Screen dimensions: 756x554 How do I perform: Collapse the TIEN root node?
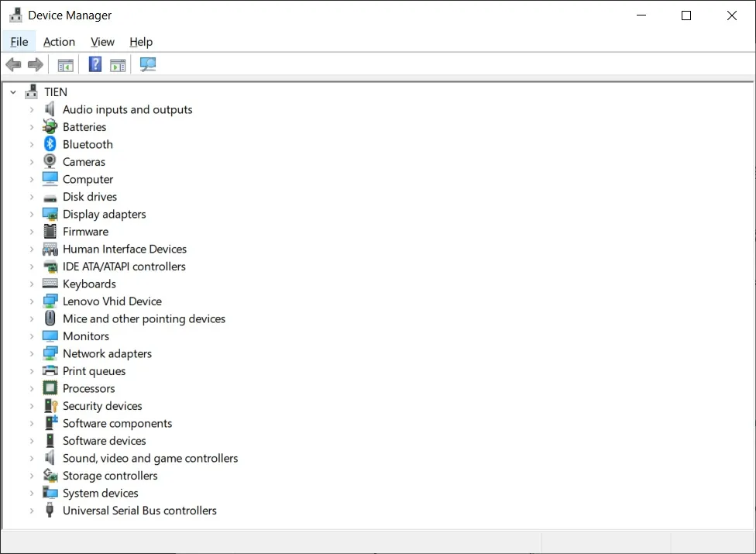tap(12, 91)
